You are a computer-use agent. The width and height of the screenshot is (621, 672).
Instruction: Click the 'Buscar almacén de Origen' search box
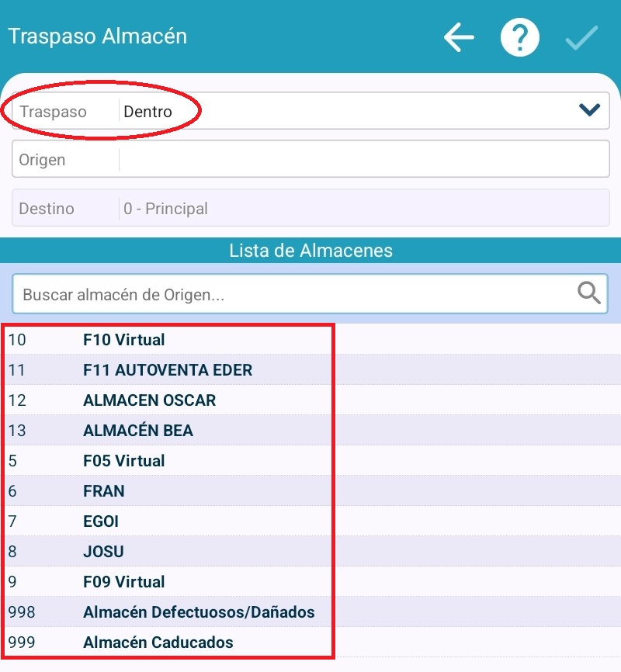pyautogui.click(x=295, y=294)
